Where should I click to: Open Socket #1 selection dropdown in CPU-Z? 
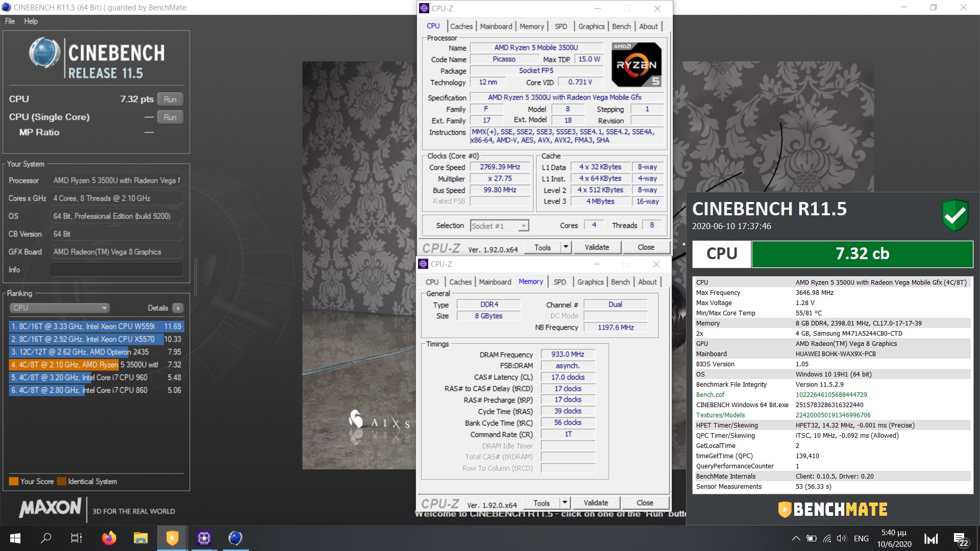coord(499,226)
